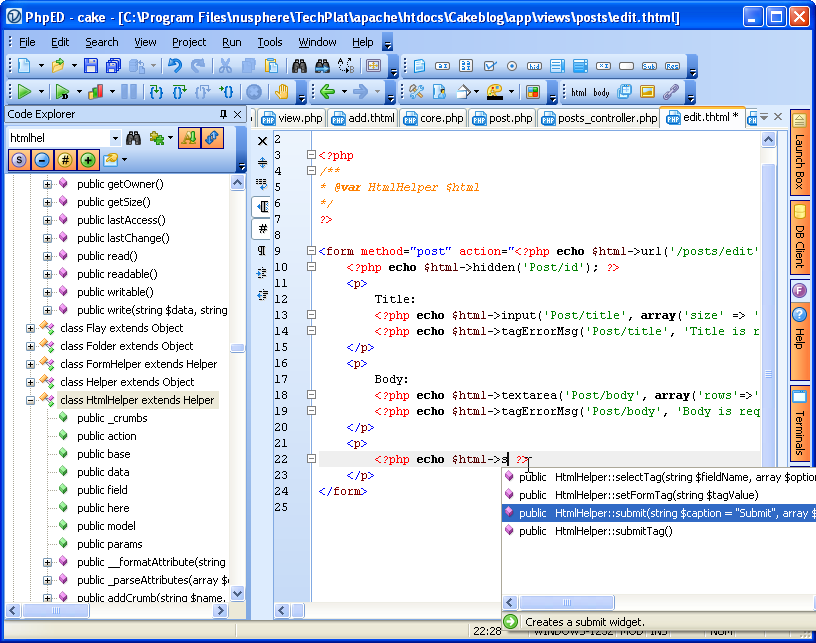Toggle the fold margin gutter button
The image size is (816, 643).
pyautogui.click(x=262, y=206)
